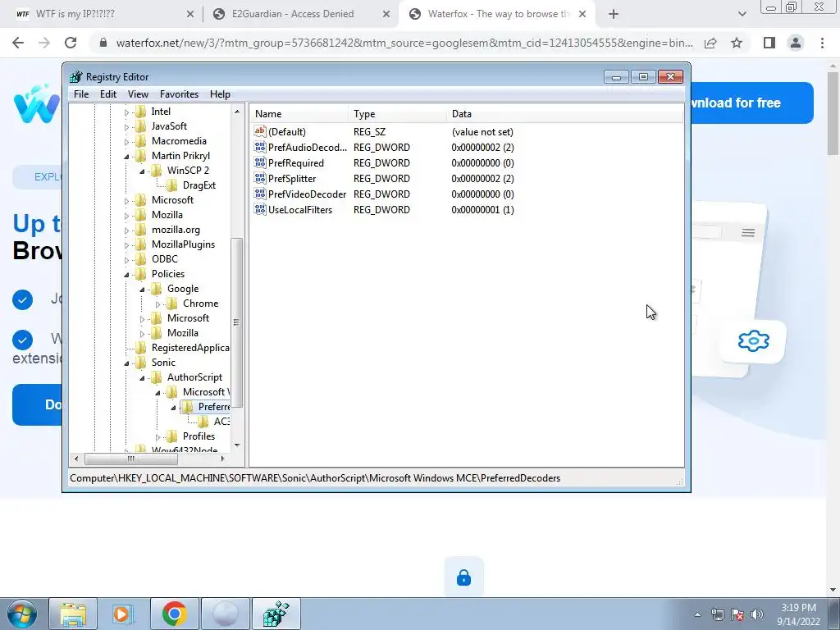Open Windows Explorer from the taskbar

[73, 614]
